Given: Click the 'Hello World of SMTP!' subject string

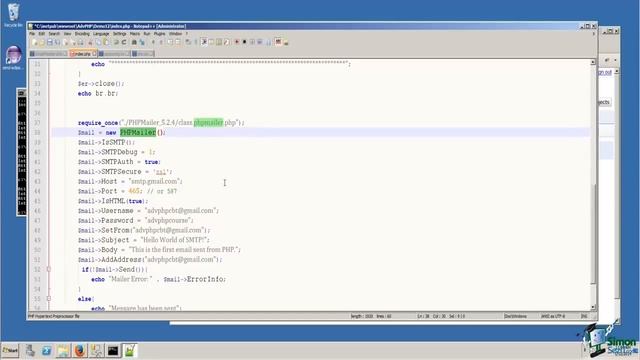Looking at the screenshot, I should tap(174, 240).
